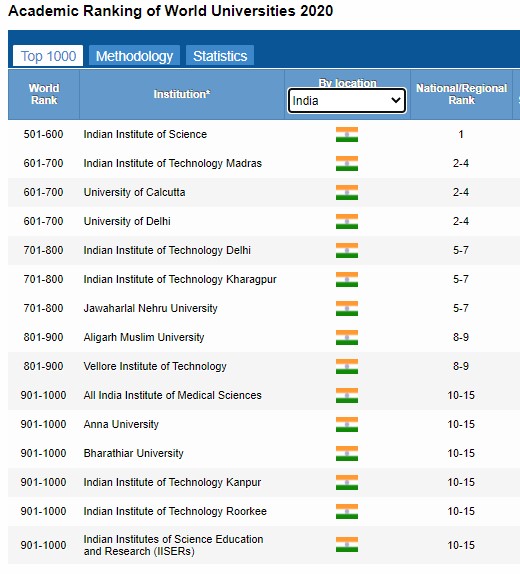Screen dimensions: 520x574
Task: Click flag in Bharathiar University row
Action: point(347,453)
